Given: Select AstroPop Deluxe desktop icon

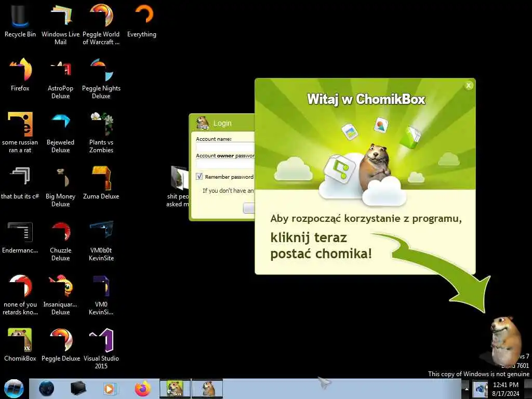Looking at the screenshot, I should pos(60,78).
